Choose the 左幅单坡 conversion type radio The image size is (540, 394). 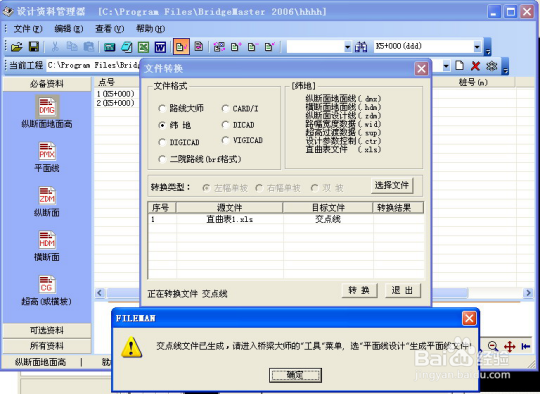(206, 188)
